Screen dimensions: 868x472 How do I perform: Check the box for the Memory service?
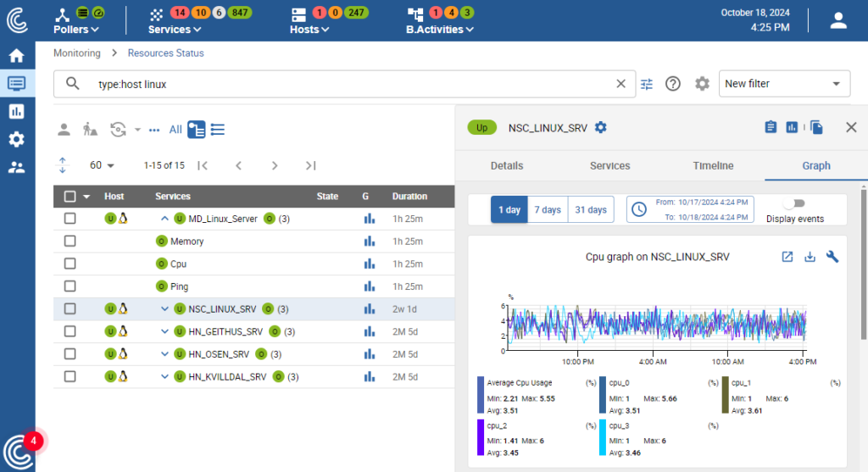[x=70, y=242]
